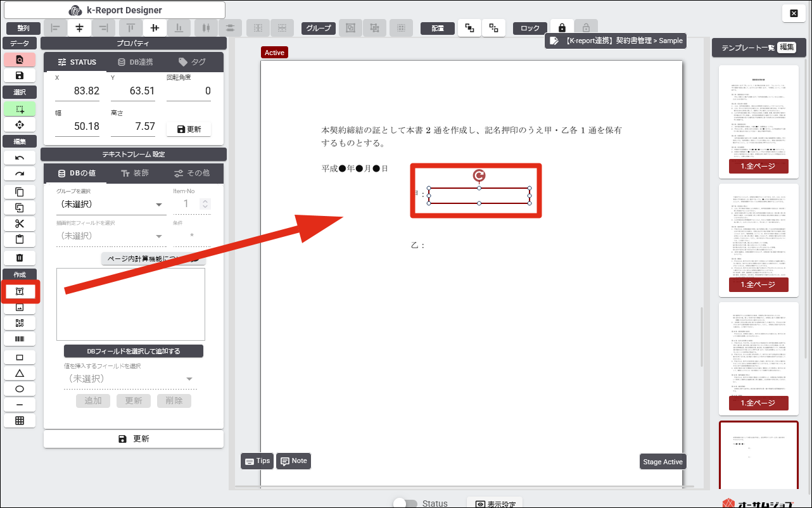Lock the element with the padlock icon
This screenshot has width=812, height=508.
(562, 28)
